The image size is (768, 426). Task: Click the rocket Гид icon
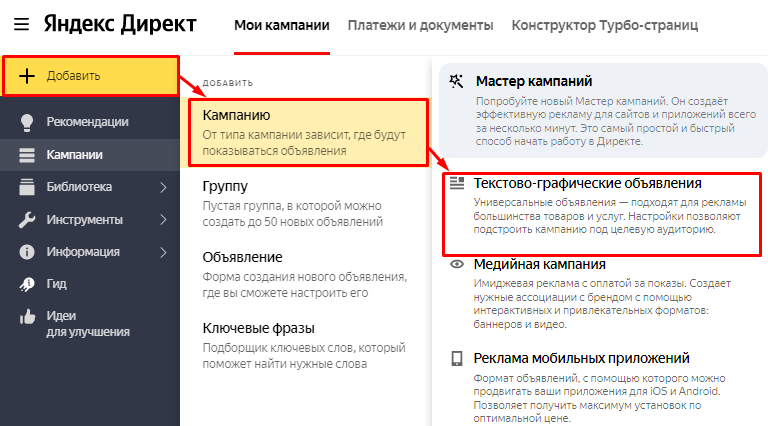pyautogui.click(x=27, y=284)
